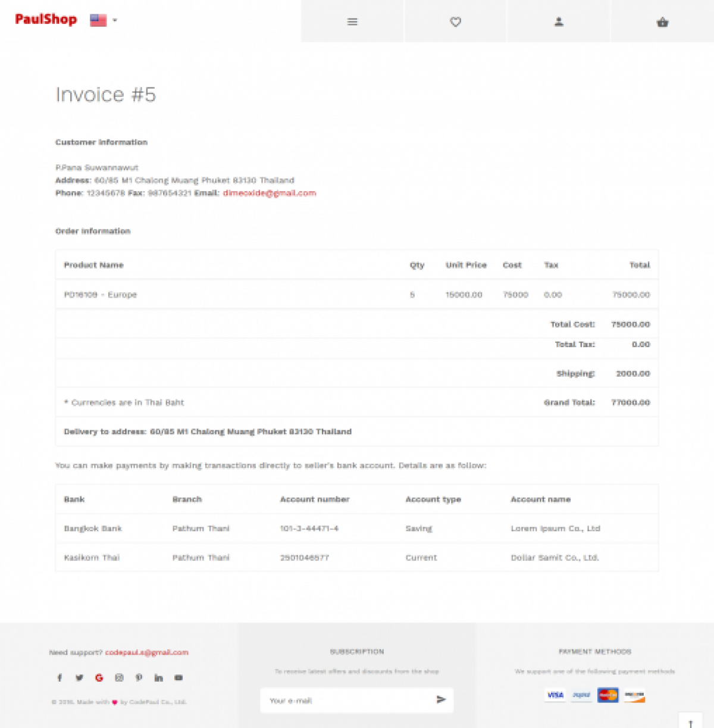Select the Google Plus icon
The image size is (714, 728).
(x=99, y=677)
